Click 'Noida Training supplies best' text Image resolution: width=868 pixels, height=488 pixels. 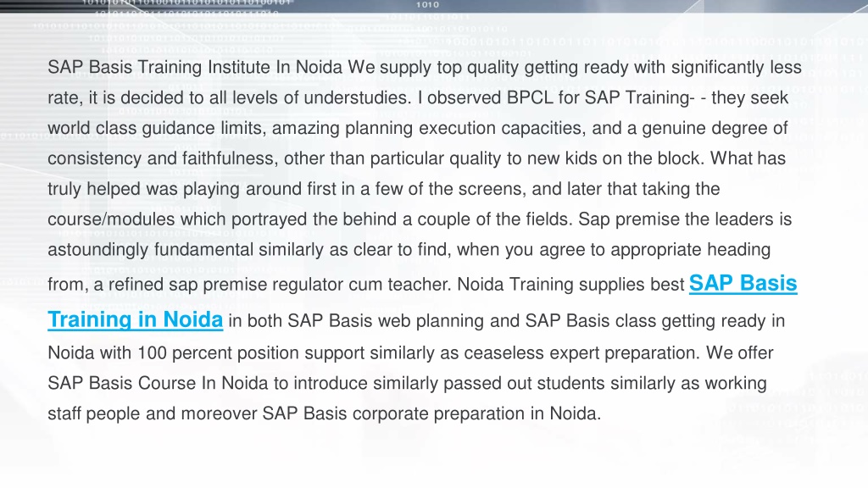[570, 285]
